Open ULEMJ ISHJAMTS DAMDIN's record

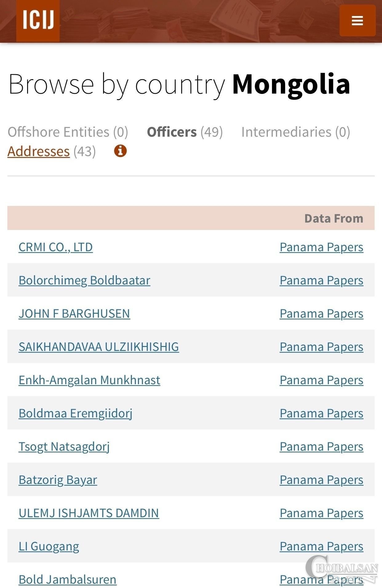point(89,513)
